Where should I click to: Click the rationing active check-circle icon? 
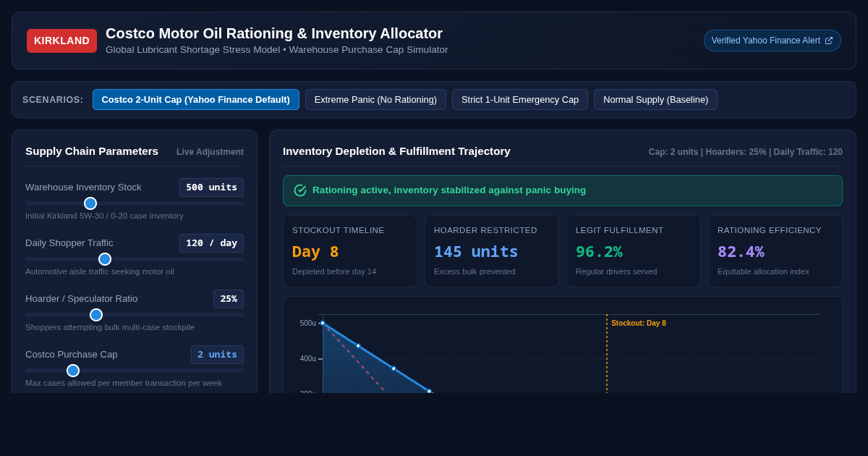pos(300,190)
